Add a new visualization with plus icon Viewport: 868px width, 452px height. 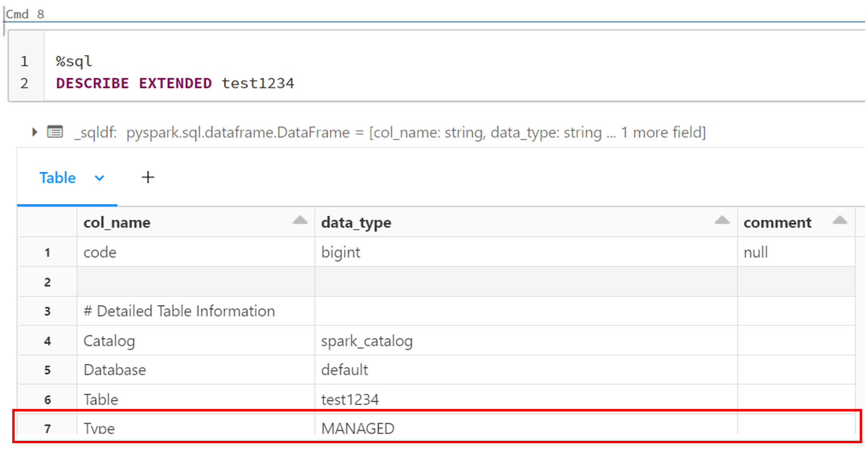148,177
